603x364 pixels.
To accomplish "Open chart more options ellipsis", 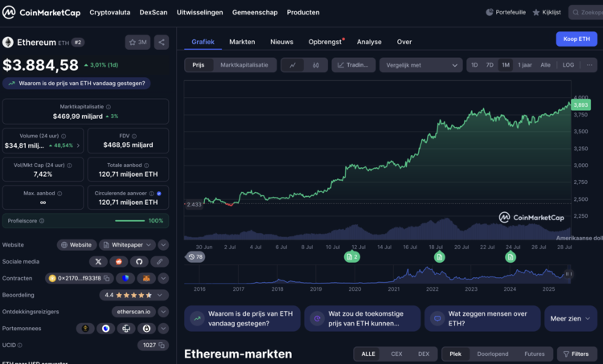I will (589, 65).
